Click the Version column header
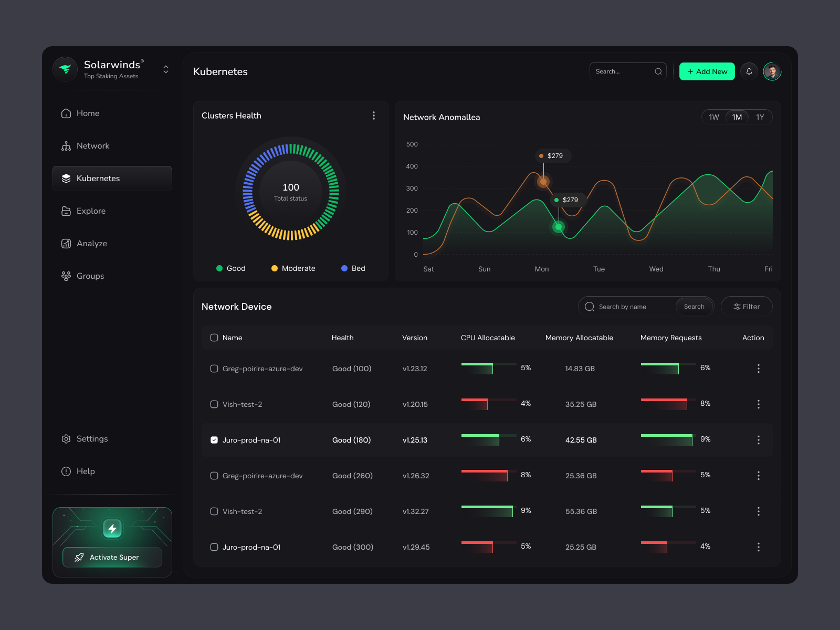The image size is (840, 630). pyautogui.click(x=415, y=338)
